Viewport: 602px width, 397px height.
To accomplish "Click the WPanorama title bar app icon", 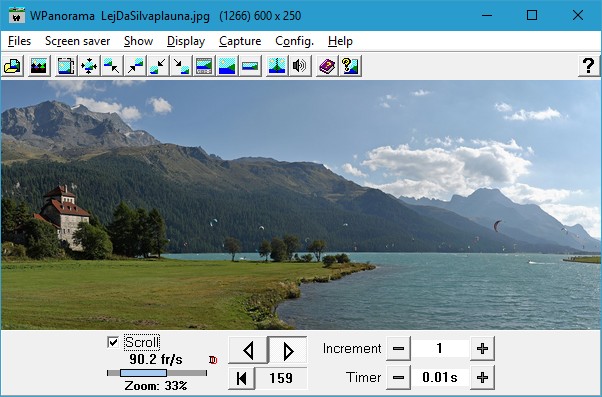I will (17, 15).
